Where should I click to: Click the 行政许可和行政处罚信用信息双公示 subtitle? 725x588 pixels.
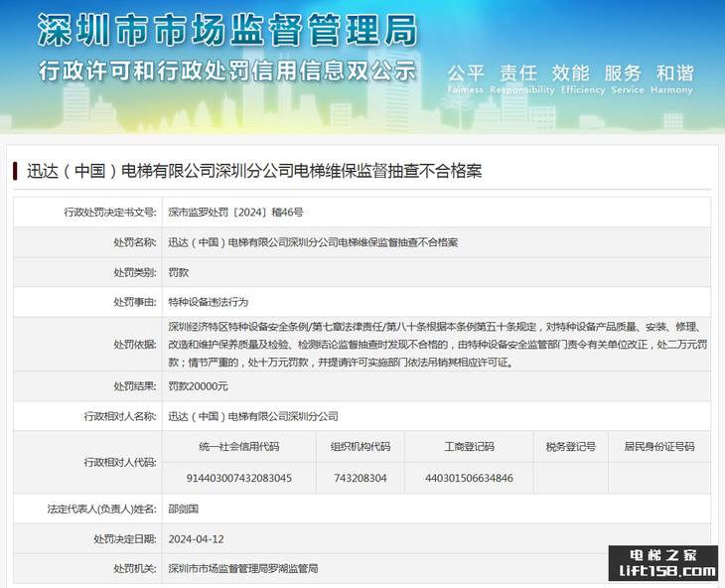tap(227, 72)
